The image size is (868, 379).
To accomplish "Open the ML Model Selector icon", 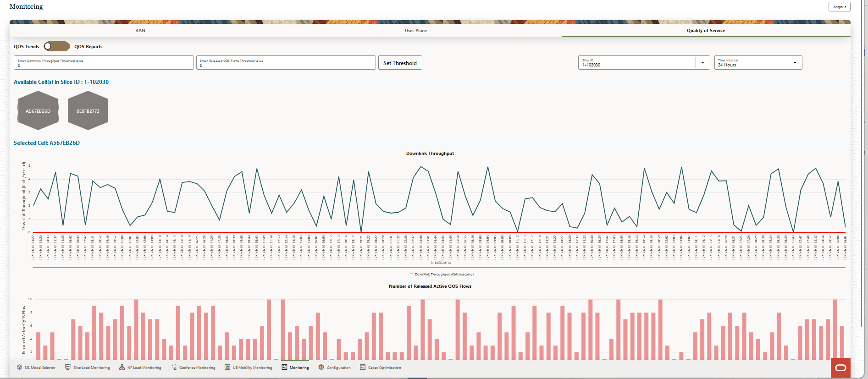I will tap(19, 368).
